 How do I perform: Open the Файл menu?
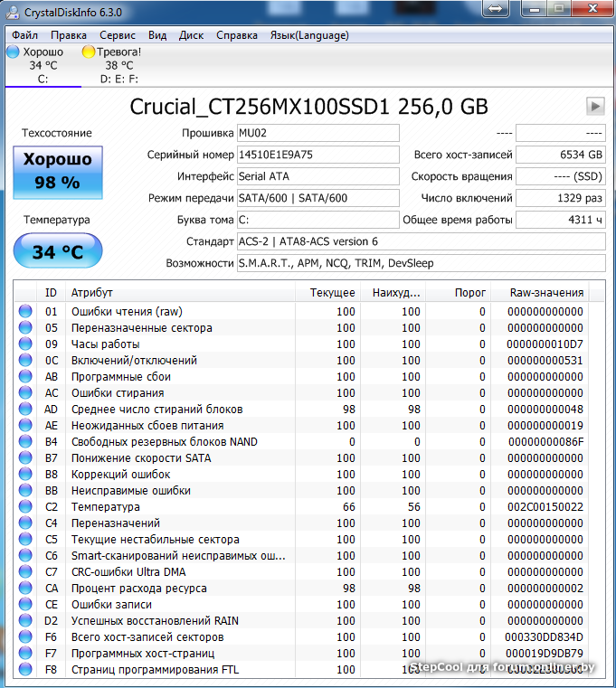25,35
